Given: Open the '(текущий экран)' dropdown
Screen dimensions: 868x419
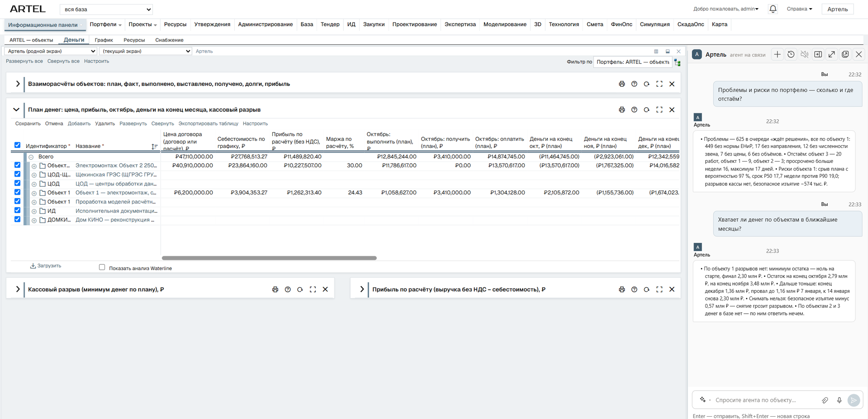Looking at the screenshot, I should tap(146, 52).
